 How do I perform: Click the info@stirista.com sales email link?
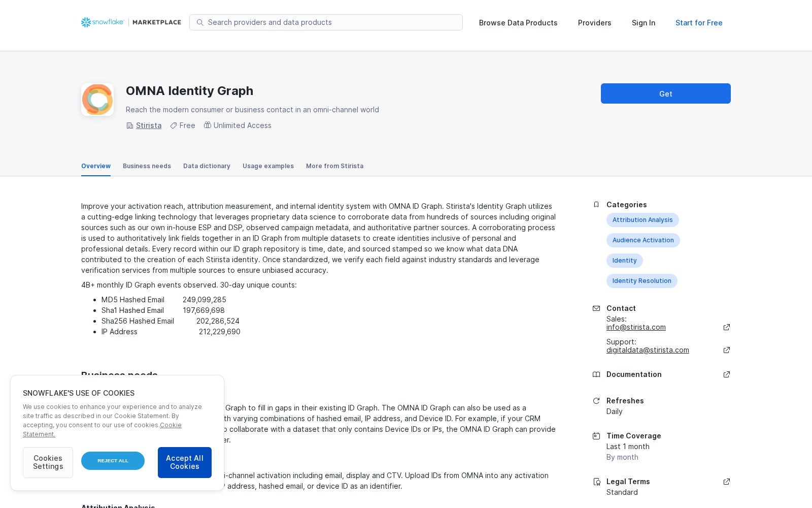point(636,327)
